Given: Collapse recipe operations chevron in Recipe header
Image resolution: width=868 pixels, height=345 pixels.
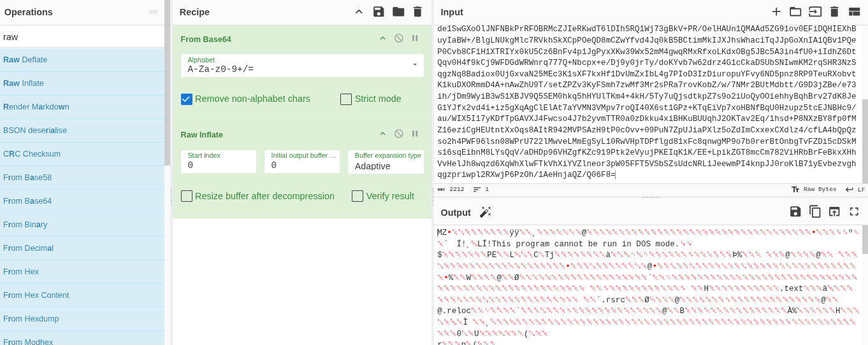Looking at the screenshot, I should click(359, 11).
